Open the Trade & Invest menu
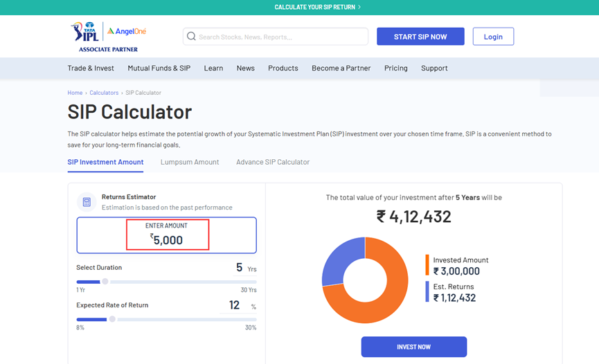 91,68
